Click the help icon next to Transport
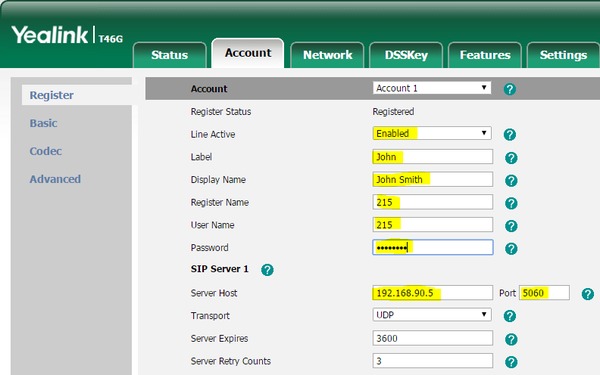The image size is (600, 375). (x=509, y=316)
